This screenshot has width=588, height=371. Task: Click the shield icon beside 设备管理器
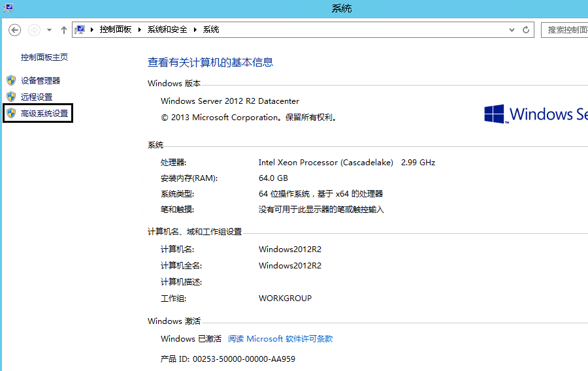point(11,80)
